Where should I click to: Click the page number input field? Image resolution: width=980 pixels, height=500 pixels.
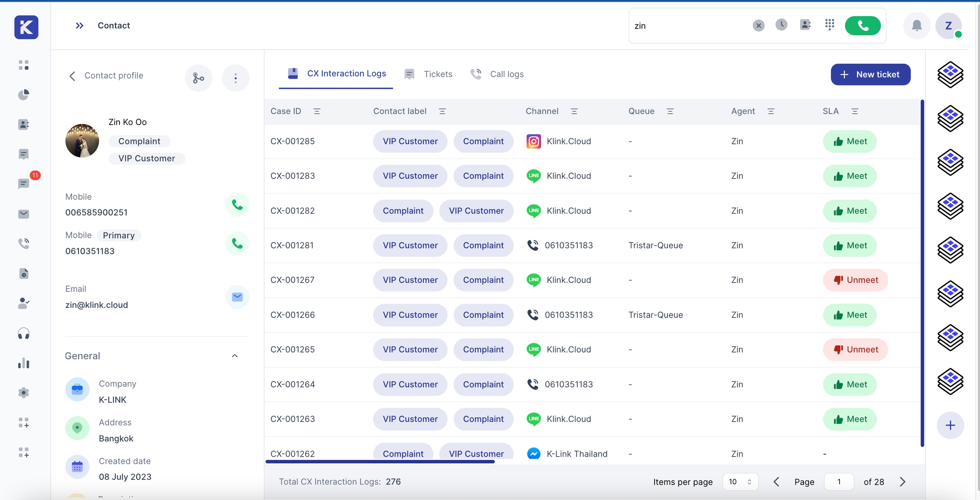(839, 482)
